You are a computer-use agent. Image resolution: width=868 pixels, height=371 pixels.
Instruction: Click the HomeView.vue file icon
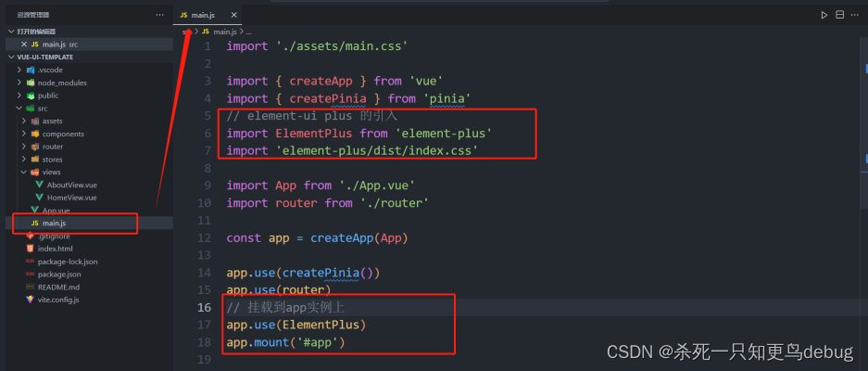[x=38, y=198]
